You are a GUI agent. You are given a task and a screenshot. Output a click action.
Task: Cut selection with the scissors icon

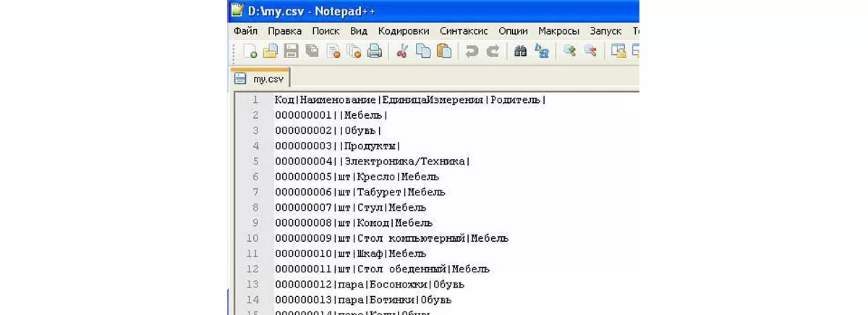point(403,51)
